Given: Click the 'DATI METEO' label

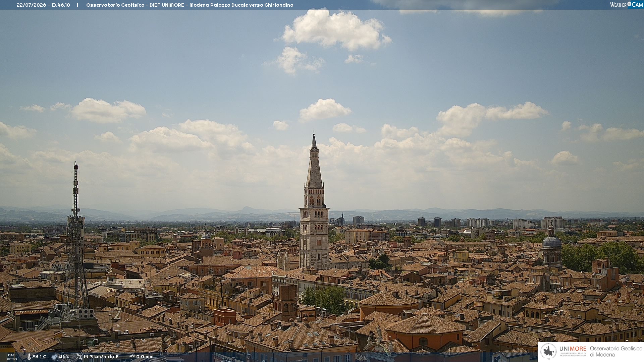Looking at the screenshot, I should point(12,357).
